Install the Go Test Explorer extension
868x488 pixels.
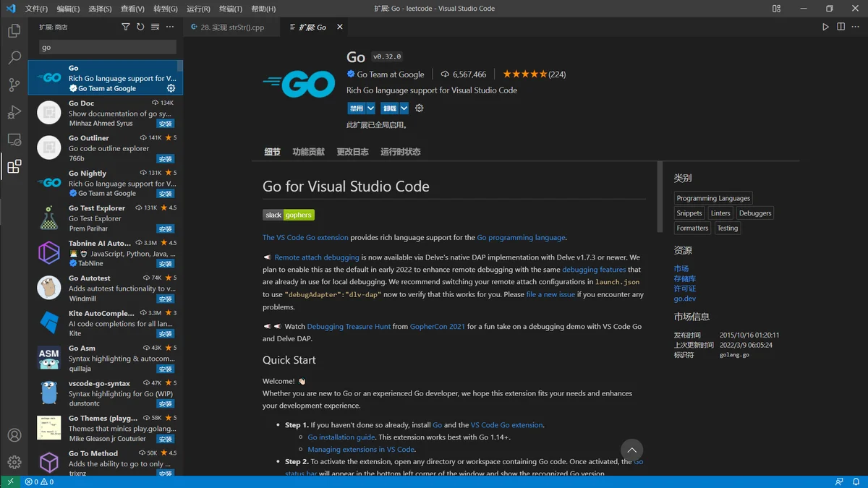point(166,228)
